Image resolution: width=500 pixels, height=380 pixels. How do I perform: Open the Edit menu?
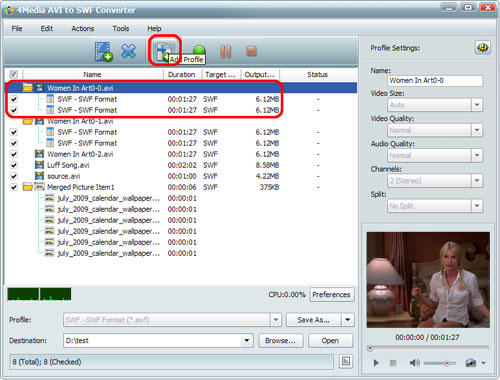pyautogui.click(x=47, y=28)
